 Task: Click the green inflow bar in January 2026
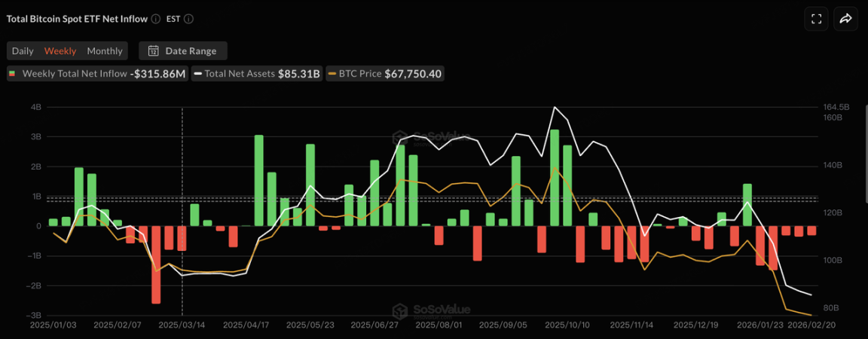747,204
